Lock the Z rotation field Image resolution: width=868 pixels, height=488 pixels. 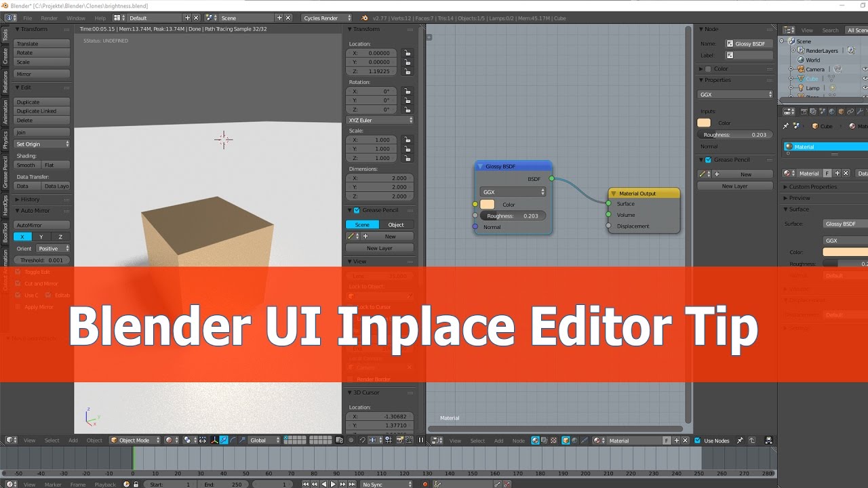pos(407,109)
